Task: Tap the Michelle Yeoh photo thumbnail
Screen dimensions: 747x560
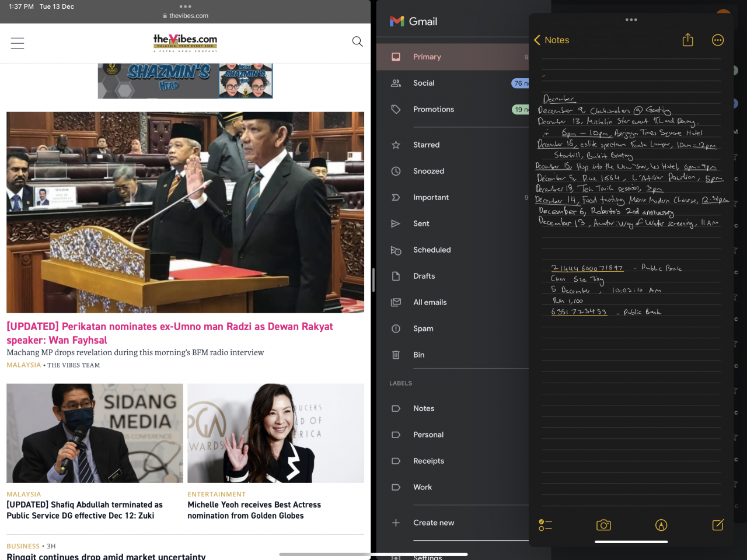Action: point(275,433)
